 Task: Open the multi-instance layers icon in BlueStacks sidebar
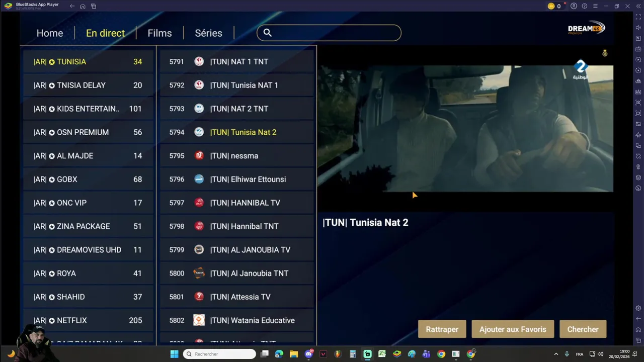pyautogui.click(x=638, y=177)
